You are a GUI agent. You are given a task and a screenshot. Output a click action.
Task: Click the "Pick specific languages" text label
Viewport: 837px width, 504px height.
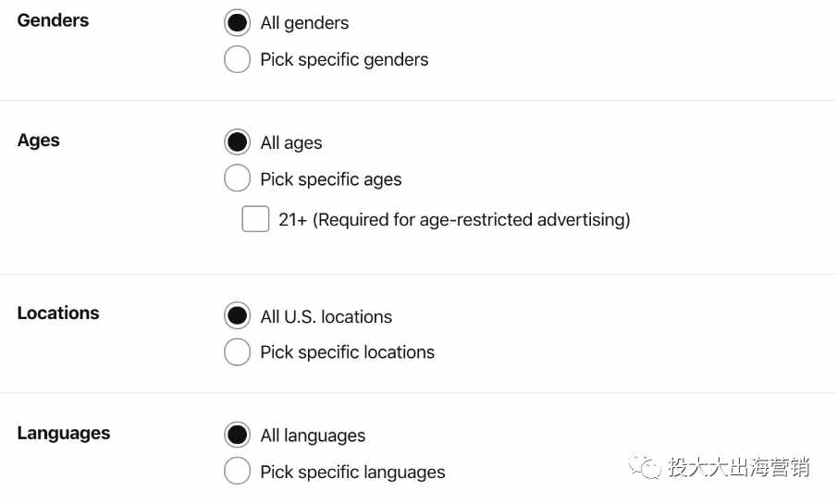[353, 472]
